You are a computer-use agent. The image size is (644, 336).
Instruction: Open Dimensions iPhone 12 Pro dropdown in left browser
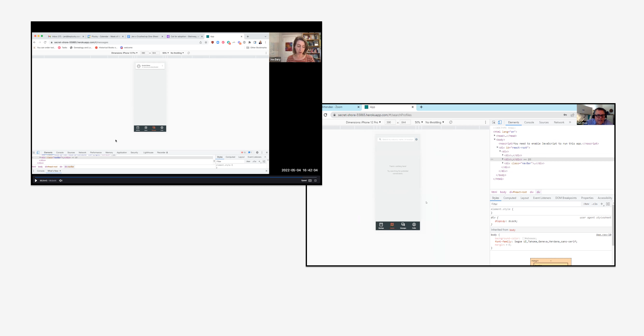[124, 53]
